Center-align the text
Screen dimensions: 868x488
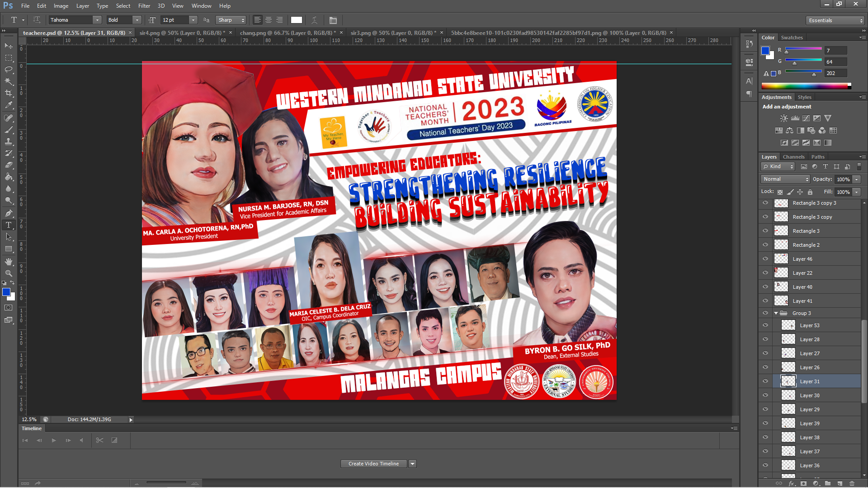269,20
